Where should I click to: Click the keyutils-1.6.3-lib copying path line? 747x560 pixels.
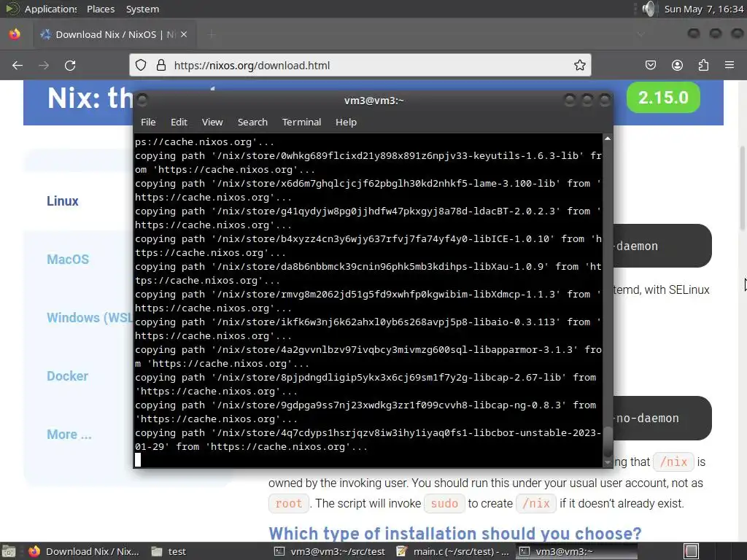click(x=368, y=163)
